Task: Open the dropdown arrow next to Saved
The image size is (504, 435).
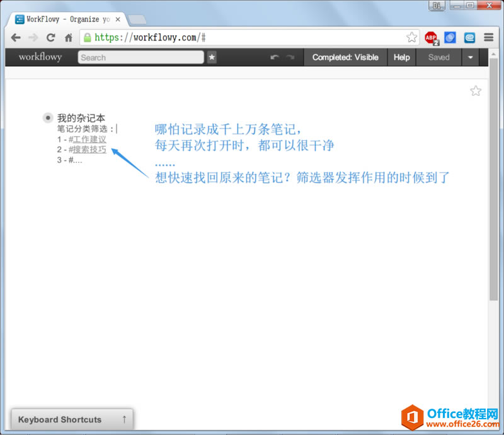Action: [470, 57]
